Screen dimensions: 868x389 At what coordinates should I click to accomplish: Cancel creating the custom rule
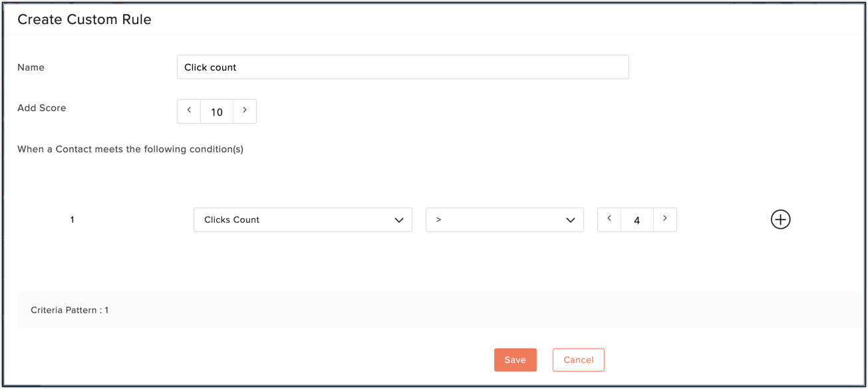point(579,360)
